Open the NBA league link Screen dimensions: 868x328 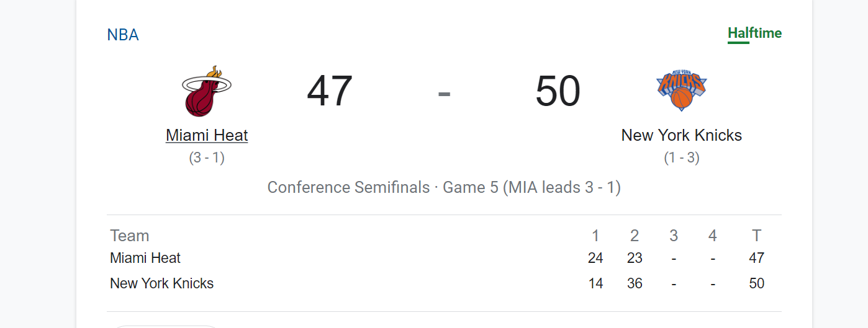coord(123,35)
